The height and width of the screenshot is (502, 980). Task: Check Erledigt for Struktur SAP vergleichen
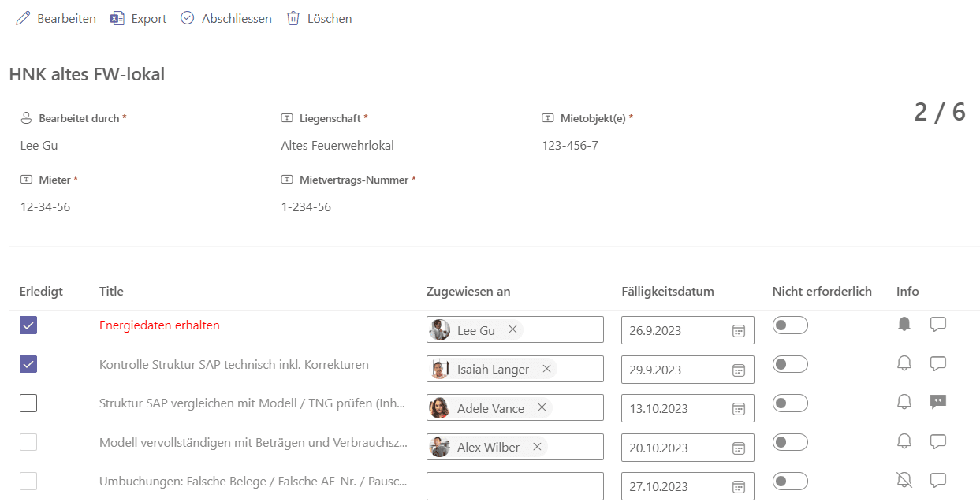(28, 403)
